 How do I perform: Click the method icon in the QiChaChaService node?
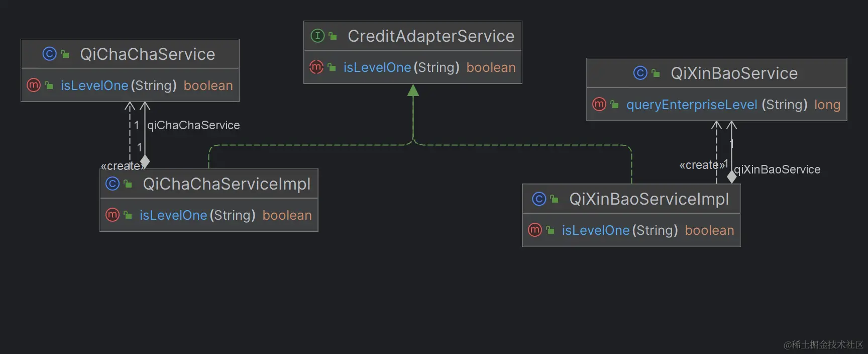33,85
